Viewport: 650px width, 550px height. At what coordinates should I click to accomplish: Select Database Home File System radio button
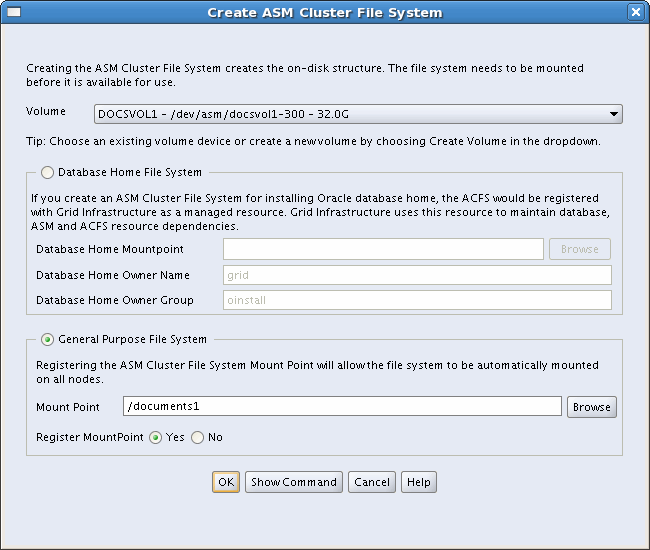point(47,172)
